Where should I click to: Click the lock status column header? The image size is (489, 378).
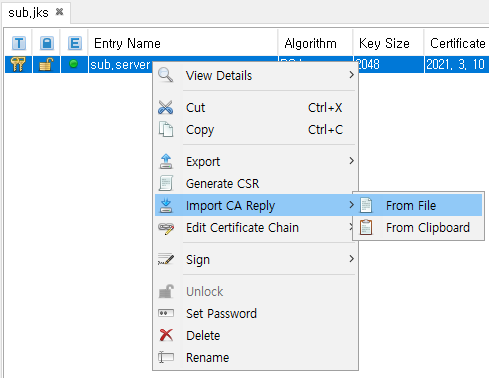tap(47, 43)
